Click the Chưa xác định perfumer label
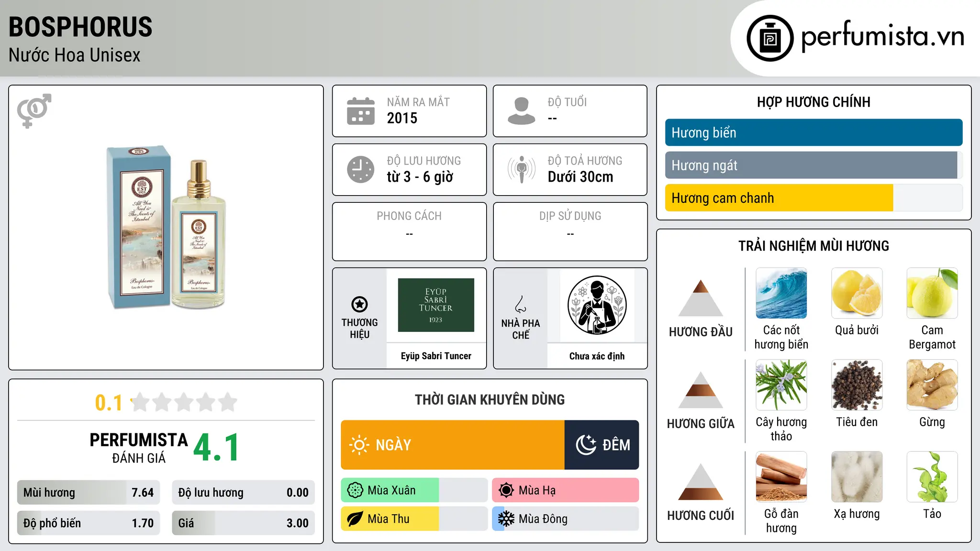980x551 pixels. click(597, 356)
